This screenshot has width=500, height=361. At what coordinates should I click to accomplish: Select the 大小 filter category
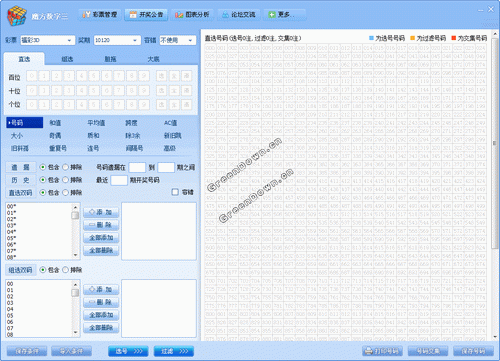tap(17, 135)
